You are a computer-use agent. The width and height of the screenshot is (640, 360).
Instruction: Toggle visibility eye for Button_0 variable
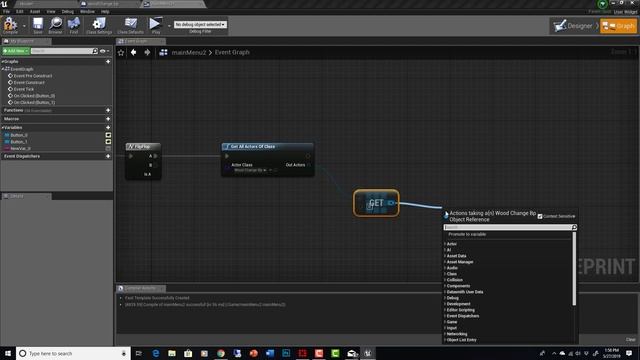[108, 135]
